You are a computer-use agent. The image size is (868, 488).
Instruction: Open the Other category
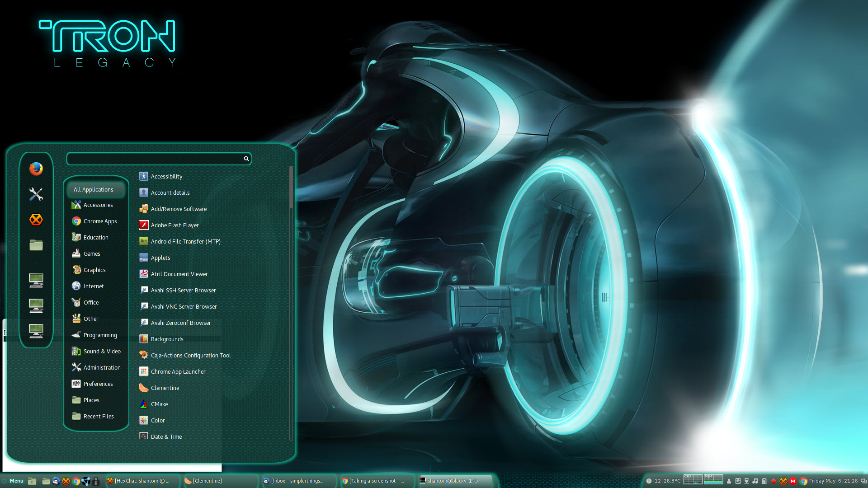coord(96,319)
